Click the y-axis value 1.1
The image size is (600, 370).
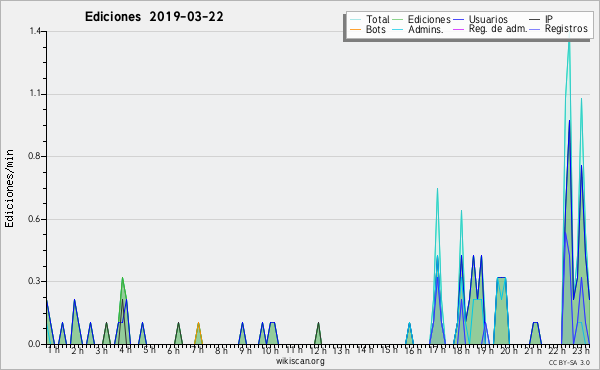pos(35,93)
